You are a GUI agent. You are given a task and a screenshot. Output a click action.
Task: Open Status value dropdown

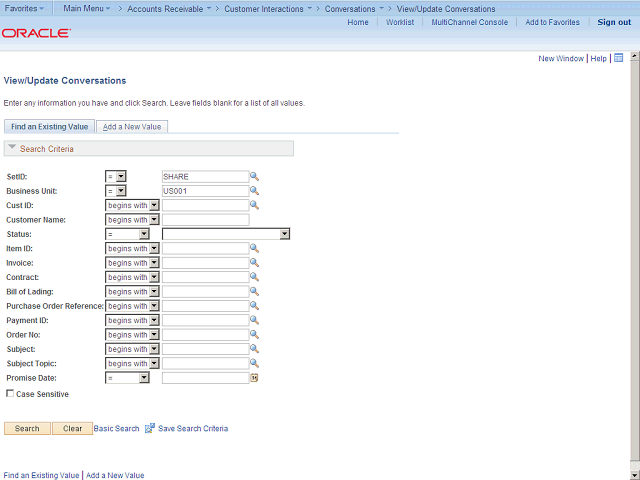pos(226,234)
